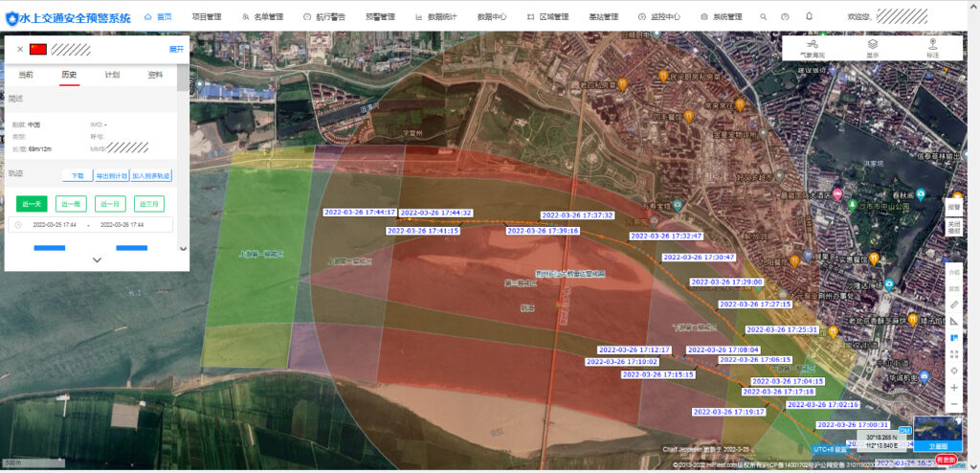Click the 荆州长江大桥雷达警戒网 map label
This screenshot has height=473, width=980.
pyautogui.click(x=570, y=274)
